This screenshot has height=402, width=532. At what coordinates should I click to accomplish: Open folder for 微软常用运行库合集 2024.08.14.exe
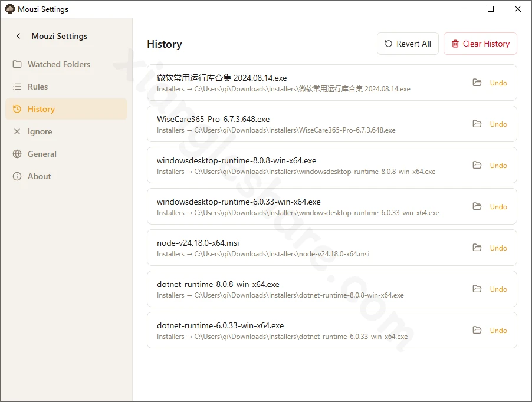(x=477, y=83)
